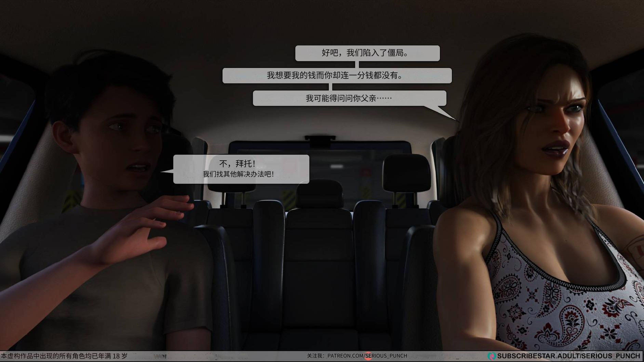Open PATREON.COM/SERIOUS_PUNCH link
The image size is (644, 362).
(x=367, y=356)
